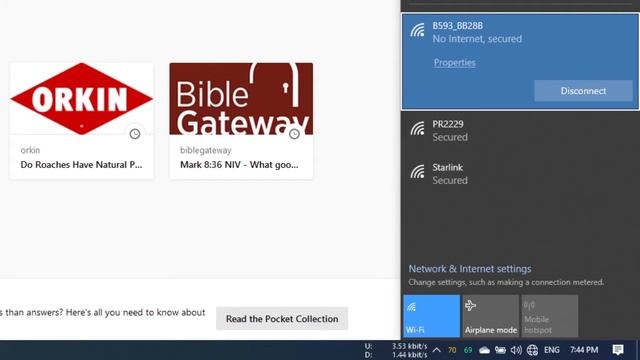Click Read the Pocket Collection button
Screen dimensions: 640x360
(282, 319)
